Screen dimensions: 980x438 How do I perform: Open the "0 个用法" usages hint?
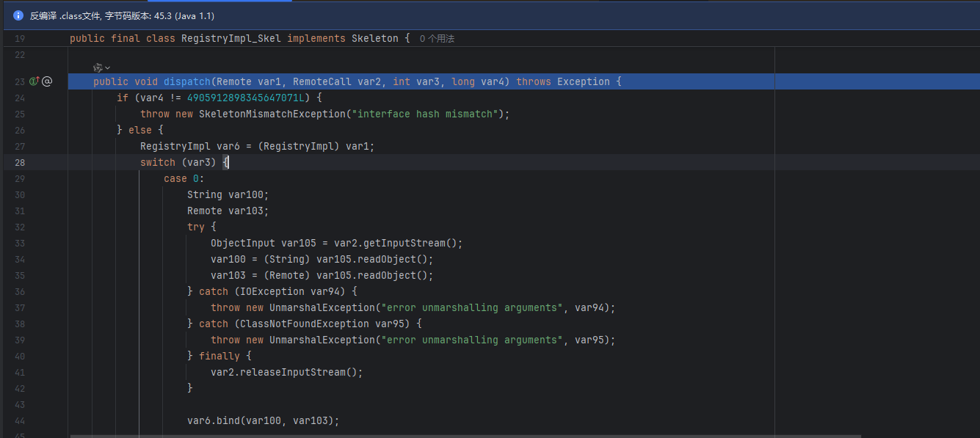click(x=437, y=39)
